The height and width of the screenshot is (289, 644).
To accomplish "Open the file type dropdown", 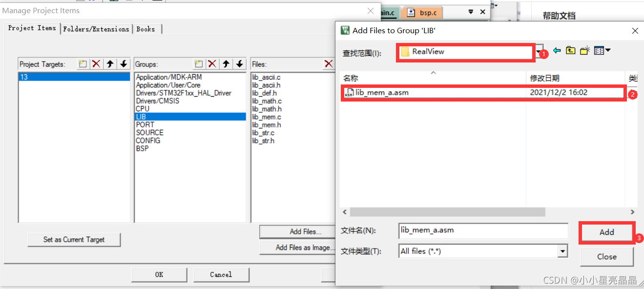I will pos(563,251).
